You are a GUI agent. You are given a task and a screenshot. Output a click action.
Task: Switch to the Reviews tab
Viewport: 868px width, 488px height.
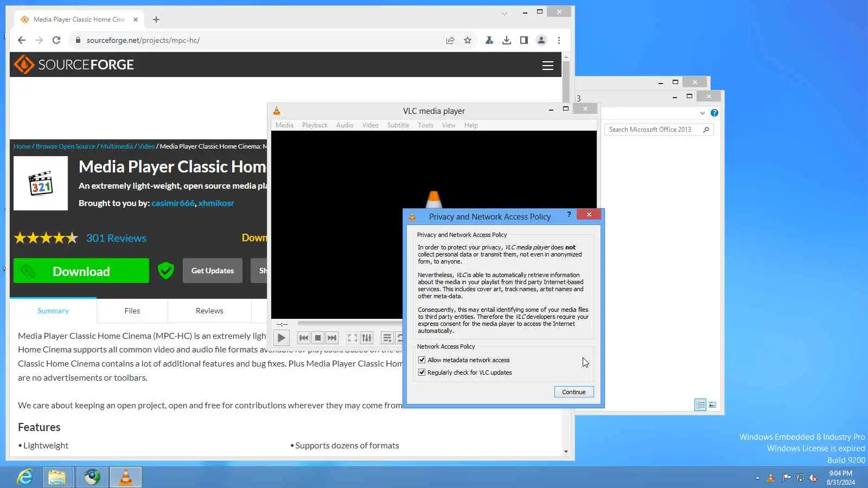click(x=209, y=311)
